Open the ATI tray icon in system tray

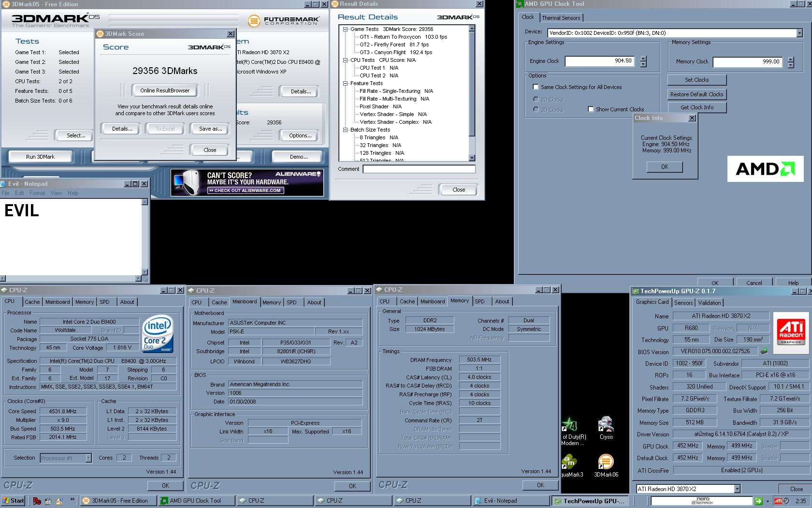pyautogui.click(x=778, y=501)
